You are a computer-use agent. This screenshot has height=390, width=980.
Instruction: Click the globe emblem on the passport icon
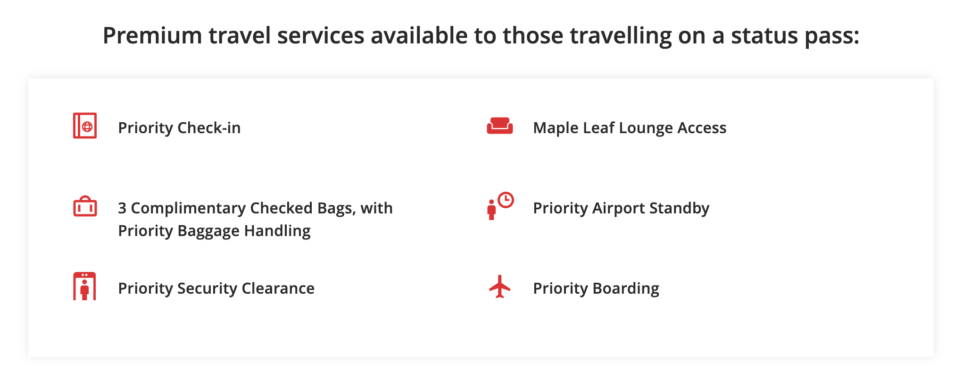87,127
